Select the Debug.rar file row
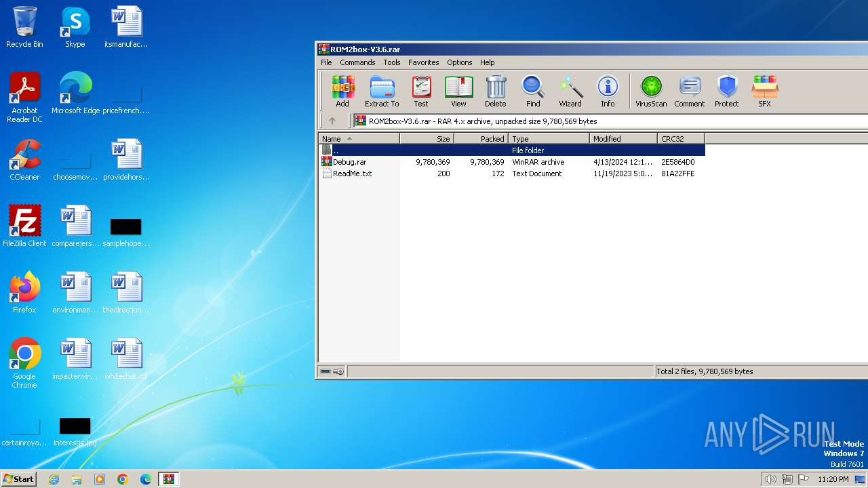Screen dimensions: 868x488 (x=512, y=162)
